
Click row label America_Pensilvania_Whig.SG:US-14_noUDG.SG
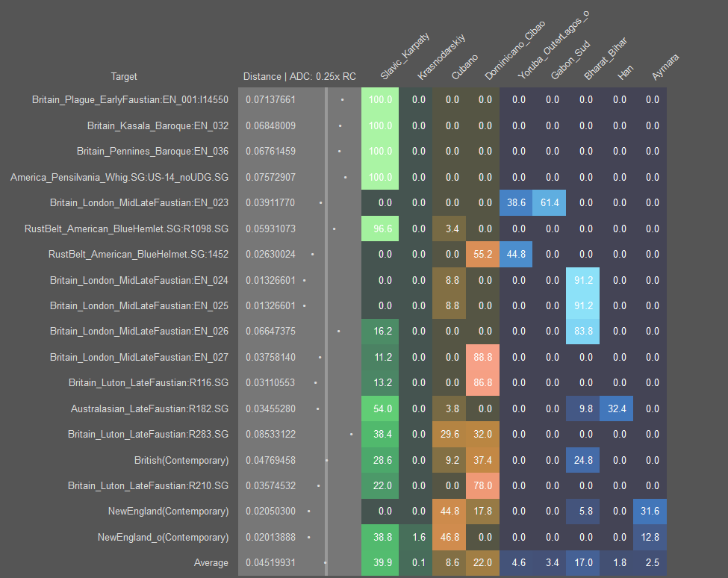(x=119, y=177)
